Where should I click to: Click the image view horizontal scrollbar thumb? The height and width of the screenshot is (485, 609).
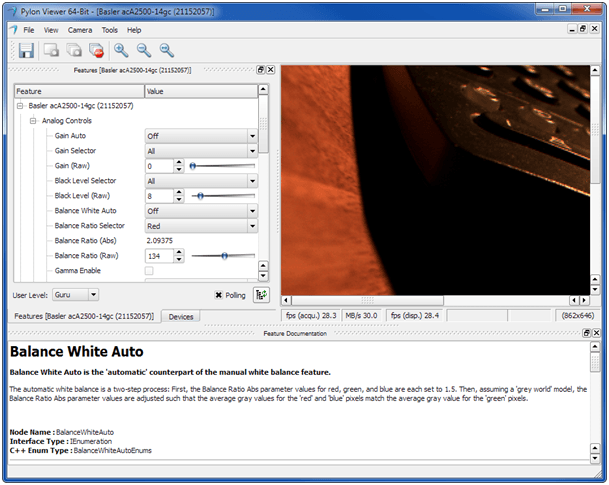point(367,300)
